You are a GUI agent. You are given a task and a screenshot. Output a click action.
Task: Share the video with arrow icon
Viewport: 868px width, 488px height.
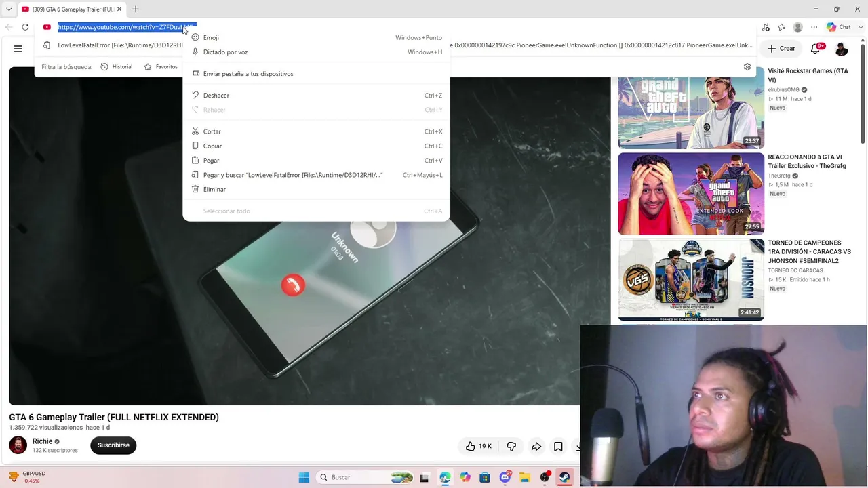536,446
